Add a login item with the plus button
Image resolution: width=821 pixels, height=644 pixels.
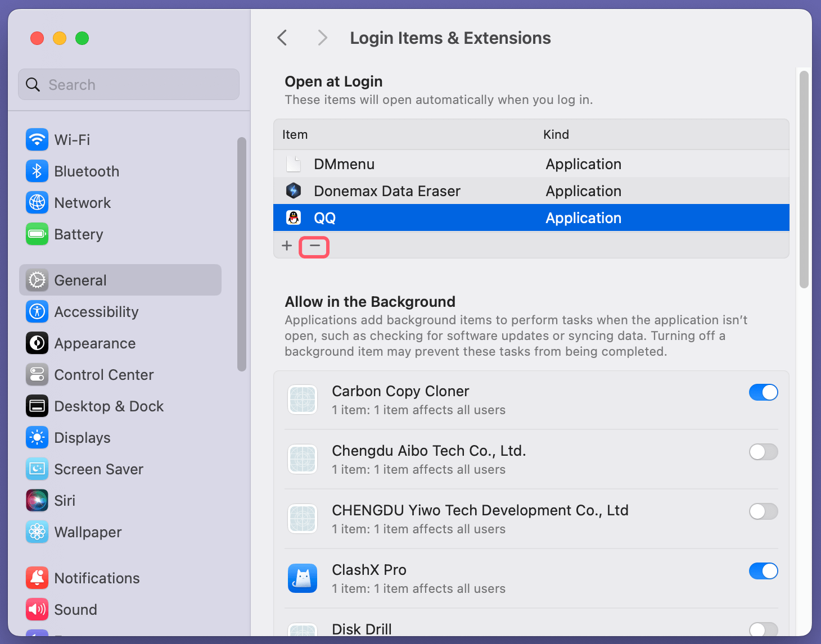(287, 246)
